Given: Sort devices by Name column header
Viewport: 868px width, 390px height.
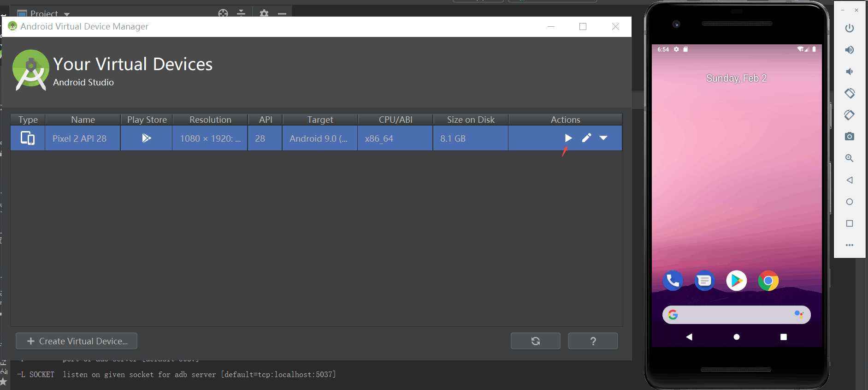Looking at the screenshot, I should pos(83,120).
